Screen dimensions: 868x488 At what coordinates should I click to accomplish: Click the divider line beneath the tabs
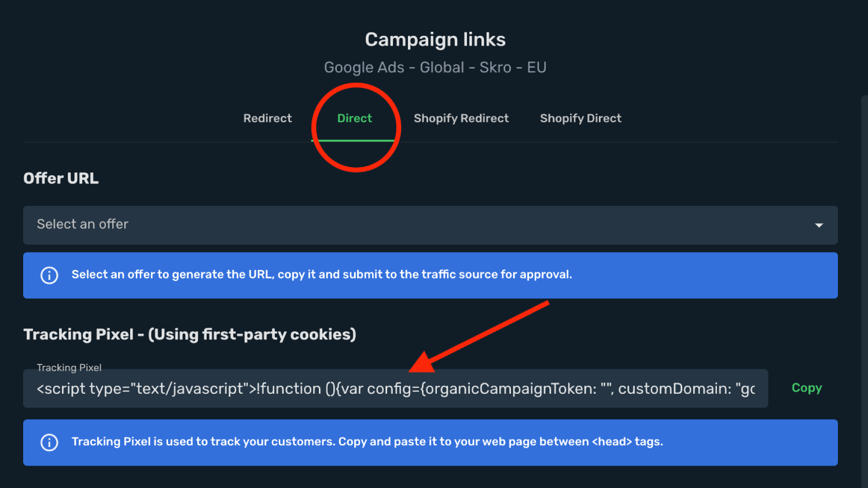coord(431,142)
